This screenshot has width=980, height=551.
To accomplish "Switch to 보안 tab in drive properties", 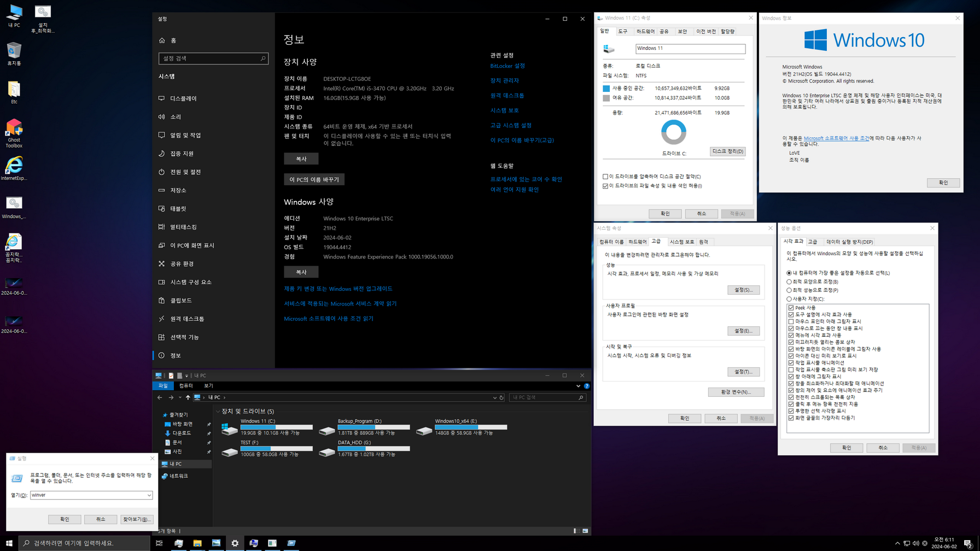I will pos(682,32).
